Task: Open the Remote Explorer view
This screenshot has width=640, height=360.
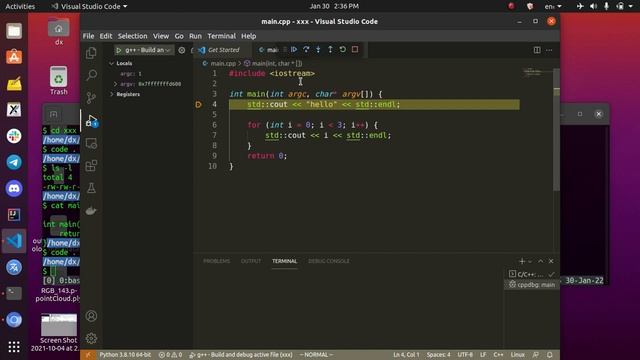Action: click(91, 143)
